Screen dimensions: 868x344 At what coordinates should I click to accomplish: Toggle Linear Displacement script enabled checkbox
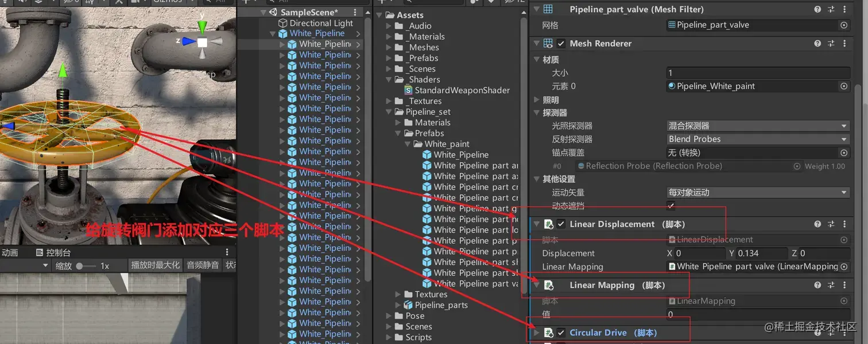click(x=561, y=224)
